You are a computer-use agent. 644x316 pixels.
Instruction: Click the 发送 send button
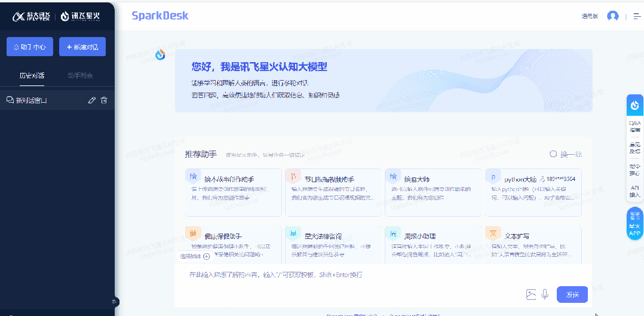572,294
